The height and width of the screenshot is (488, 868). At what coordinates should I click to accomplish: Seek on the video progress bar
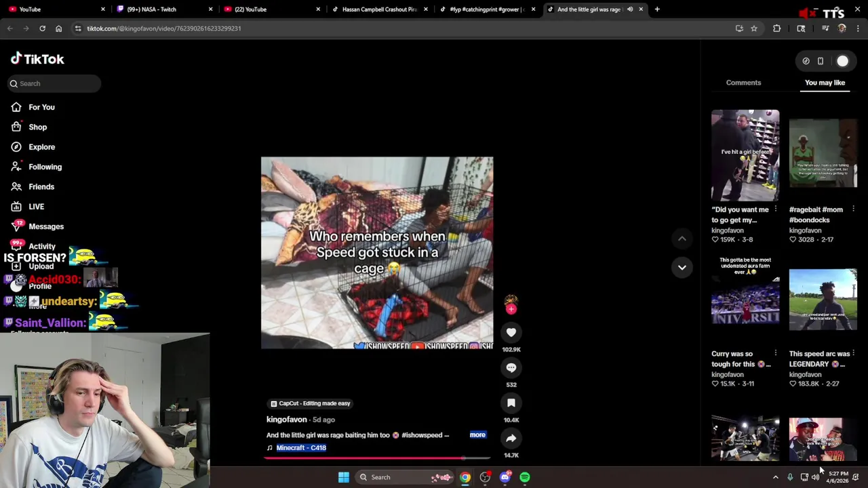[x=377, y=458]
